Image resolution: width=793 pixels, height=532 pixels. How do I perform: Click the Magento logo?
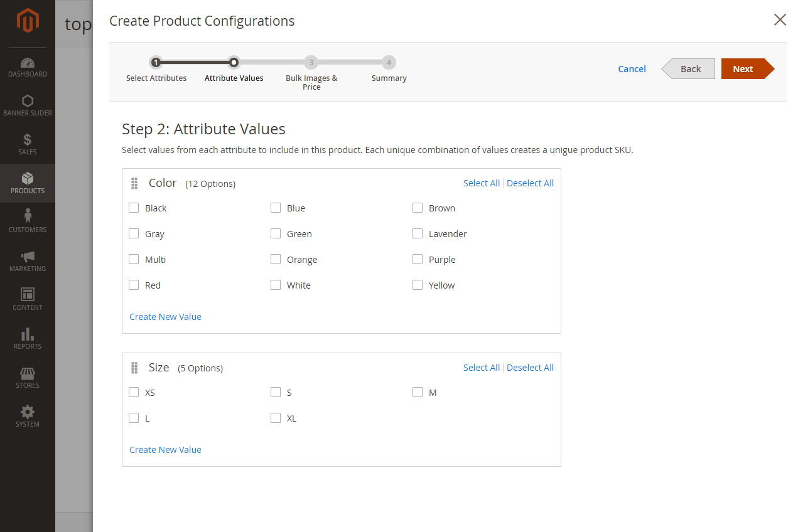28,20
